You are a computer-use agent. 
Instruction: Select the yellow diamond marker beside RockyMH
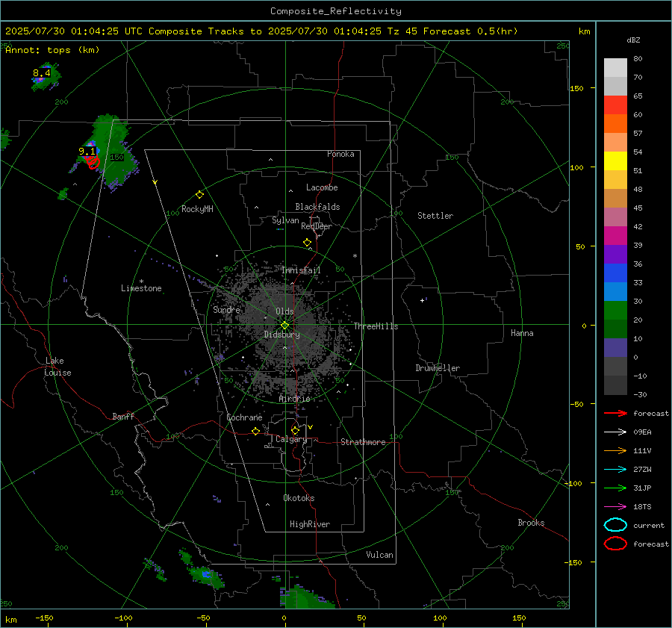(x=199, y=195)
